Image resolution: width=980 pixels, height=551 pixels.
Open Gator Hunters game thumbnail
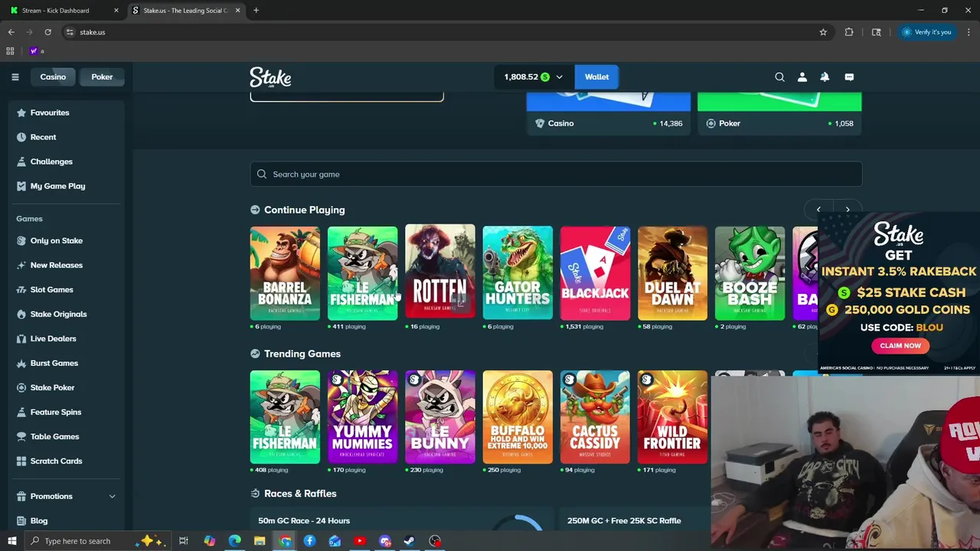(518, 273)
